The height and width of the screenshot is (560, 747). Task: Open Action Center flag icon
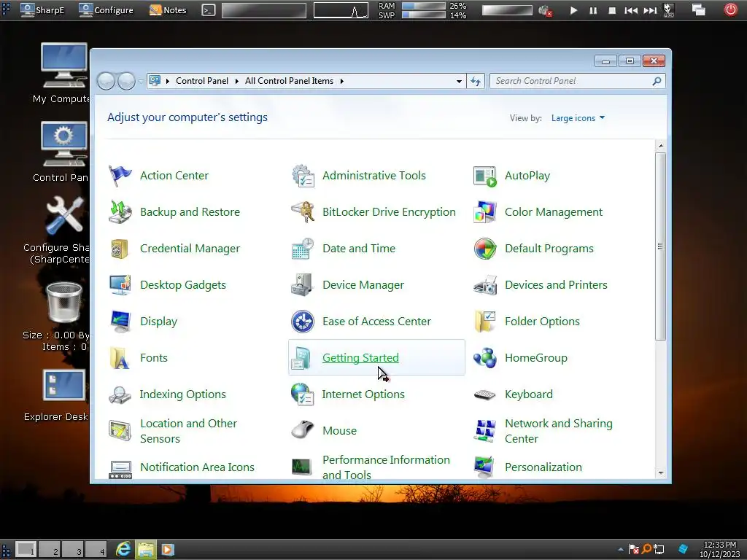(120, 176)
